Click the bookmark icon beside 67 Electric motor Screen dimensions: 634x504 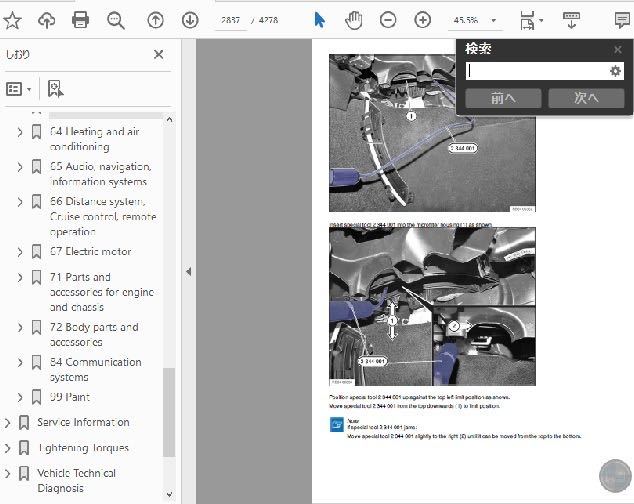tap(36, 252)
